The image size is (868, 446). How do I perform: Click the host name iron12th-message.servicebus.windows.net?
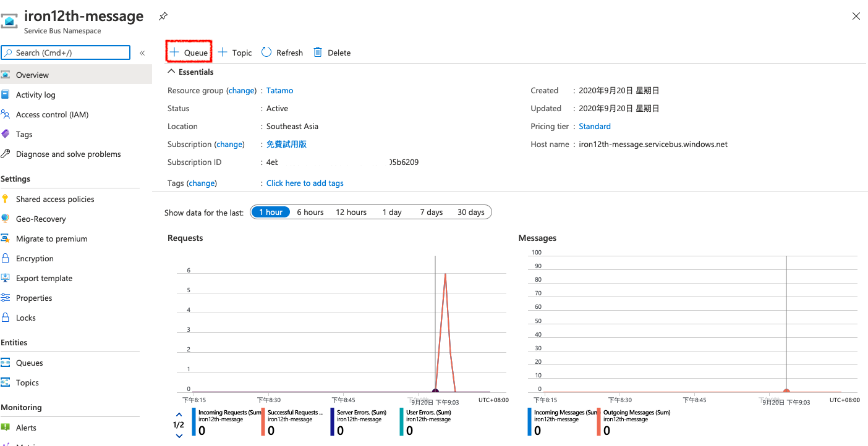[653, 144]
